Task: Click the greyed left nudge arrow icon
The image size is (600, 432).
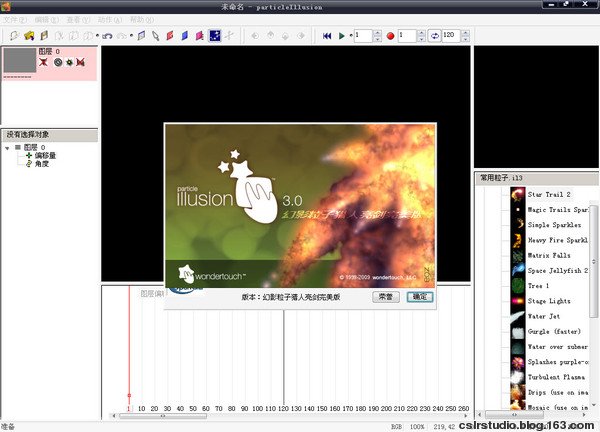Action: point(255,36)
